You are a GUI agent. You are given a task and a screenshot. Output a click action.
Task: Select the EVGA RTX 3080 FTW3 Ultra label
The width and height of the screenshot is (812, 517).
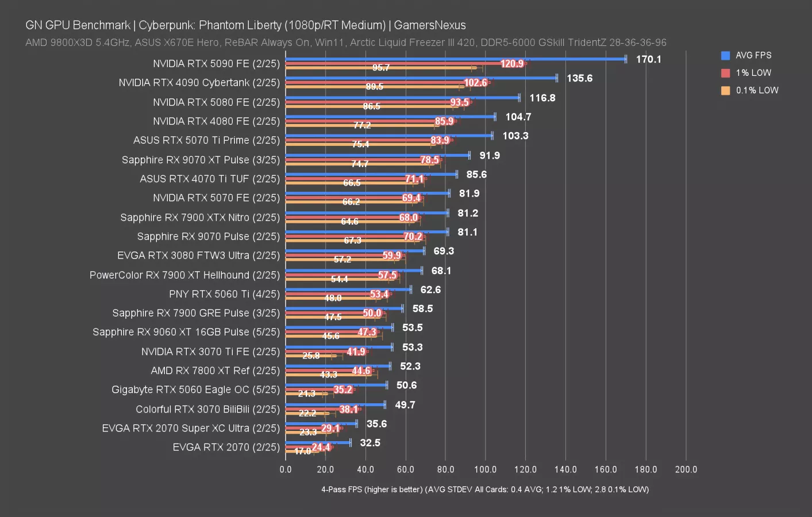pyautogui.click(x=198, y=256)
